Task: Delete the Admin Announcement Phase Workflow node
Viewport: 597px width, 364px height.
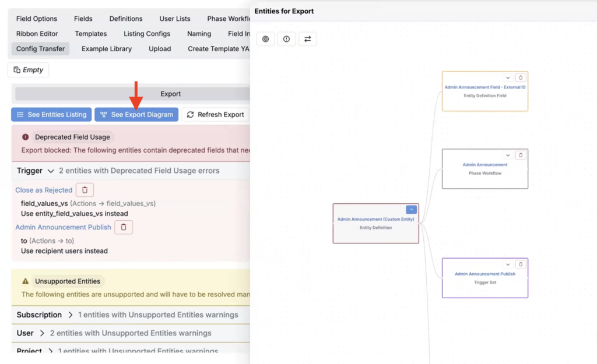Action: tap(521, 156)
